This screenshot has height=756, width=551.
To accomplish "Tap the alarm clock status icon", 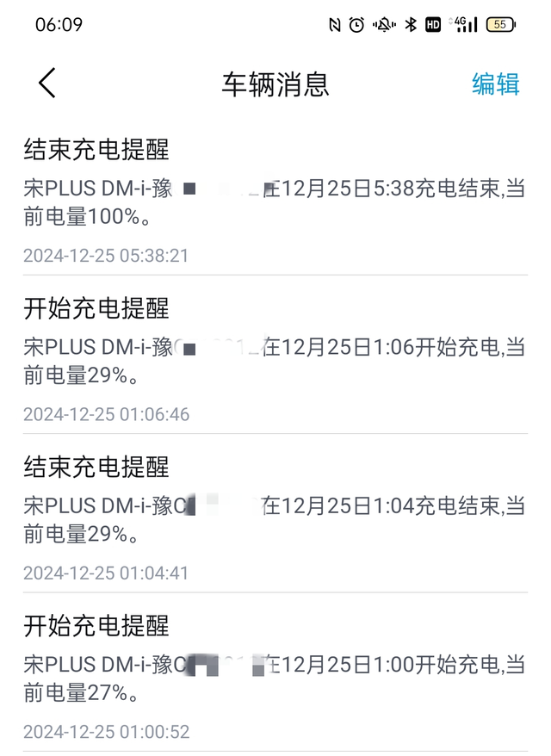I will pyautogui.click(x=356, y=25).
